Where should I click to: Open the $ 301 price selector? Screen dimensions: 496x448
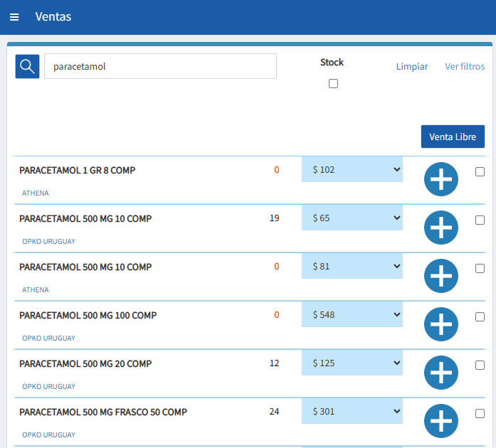click(352, 412)
